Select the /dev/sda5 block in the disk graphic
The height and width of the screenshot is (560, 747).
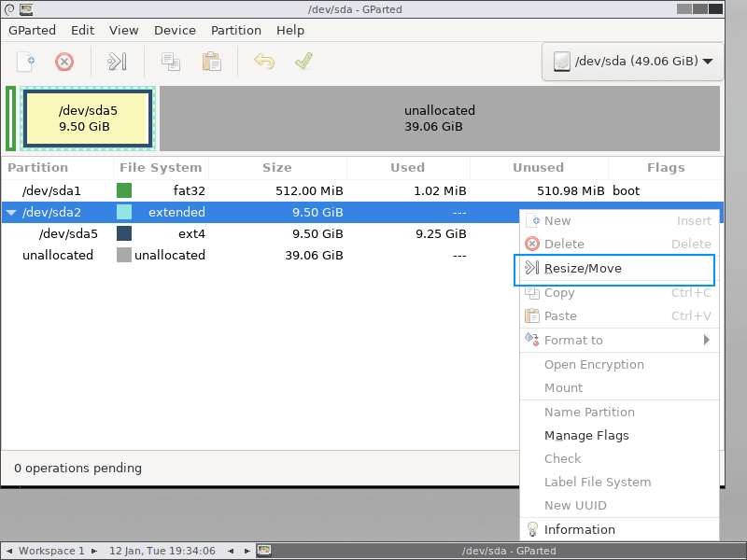(87, 118)
